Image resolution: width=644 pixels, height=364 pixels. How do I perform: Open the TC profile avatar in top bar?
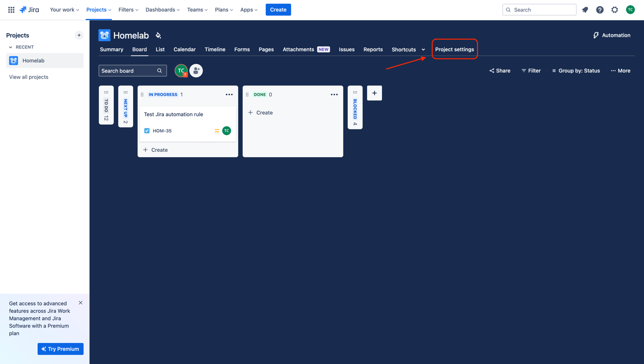[x=630, y=10]
